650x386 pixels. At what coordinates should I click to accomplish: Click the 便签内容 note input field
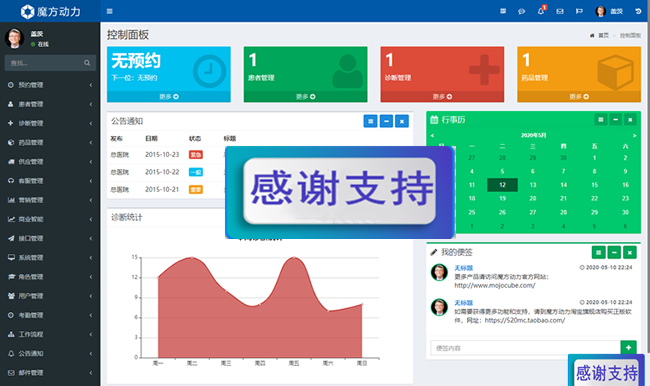click(x=525, y=348)
